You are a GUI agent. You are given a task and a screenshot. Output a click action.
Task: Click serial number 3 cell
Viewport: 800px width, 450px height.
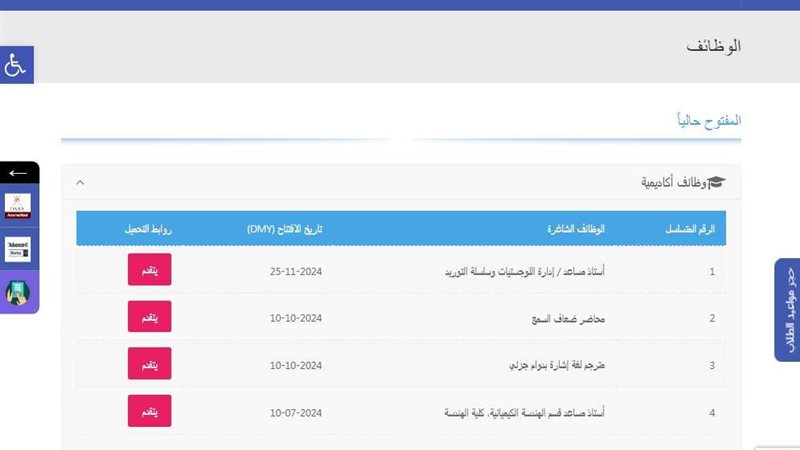click(712, 365)
